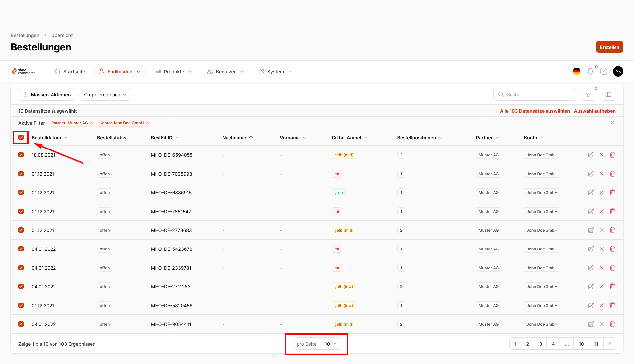Click the Erstellen button

(609, 47)
